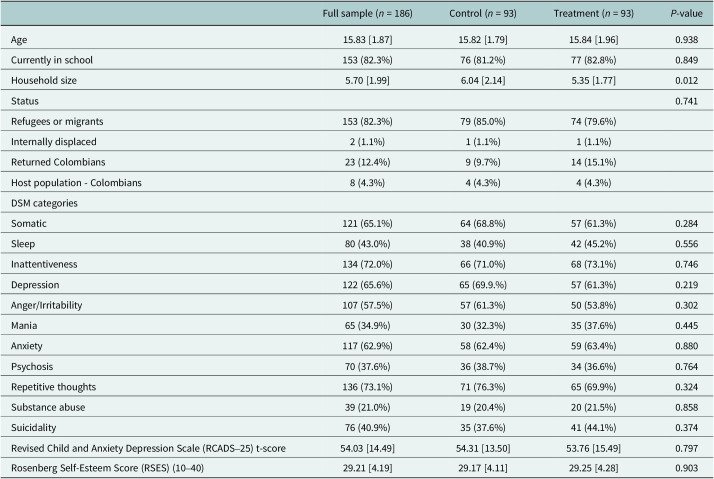Image resolution: width=714 pixels, height=479 pixels.
Task: Select the Psychosis treatment value 34 (36.6%)
Action: [x=593, y=367]
